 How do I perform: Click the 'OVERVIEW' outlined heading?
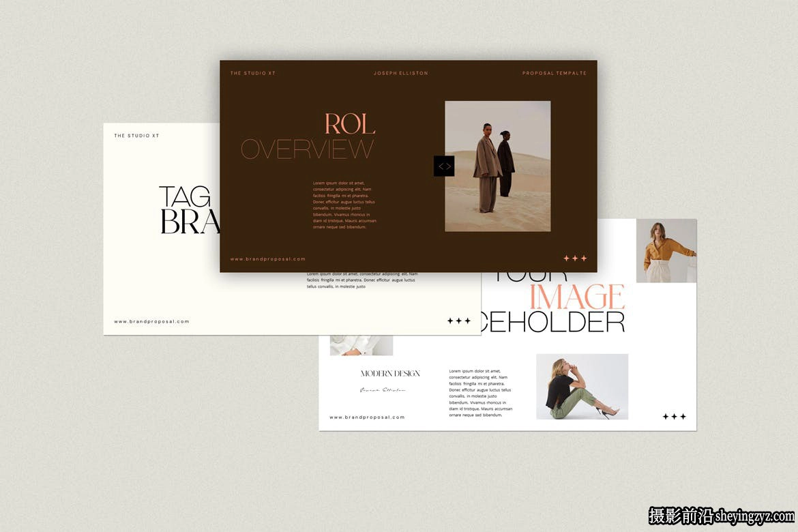[x=307, y=149]
